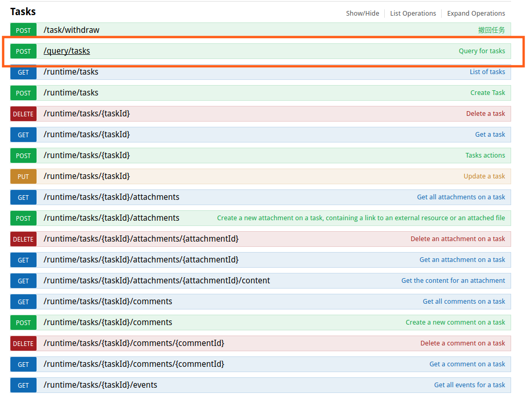
Task: Click the Update a task description
Action: point(484,176)
